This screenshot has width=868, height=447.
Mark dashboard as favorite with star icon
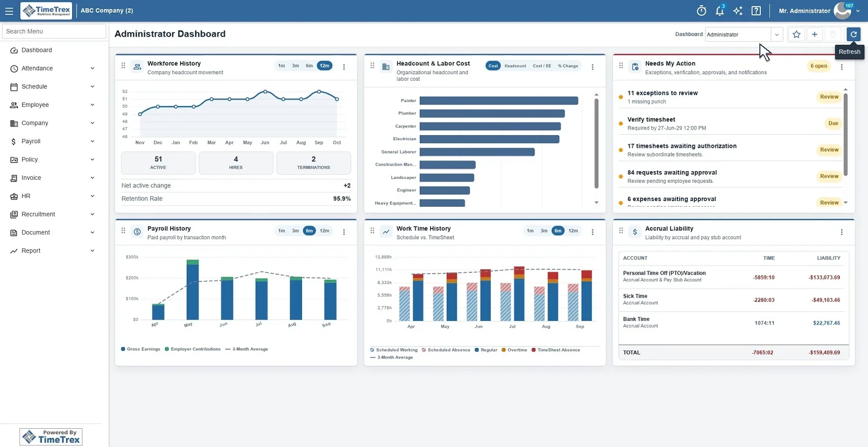(796, 35)
